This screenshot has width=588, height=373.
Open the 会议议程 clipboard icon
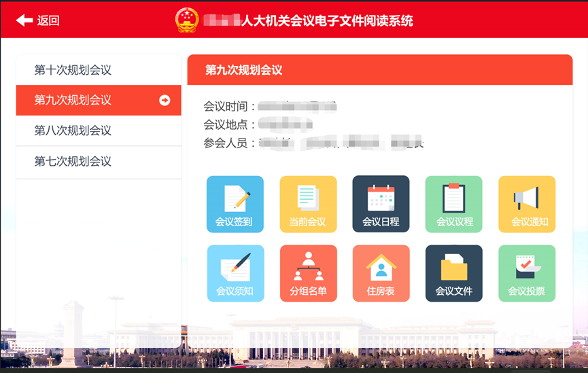point(453,204)
